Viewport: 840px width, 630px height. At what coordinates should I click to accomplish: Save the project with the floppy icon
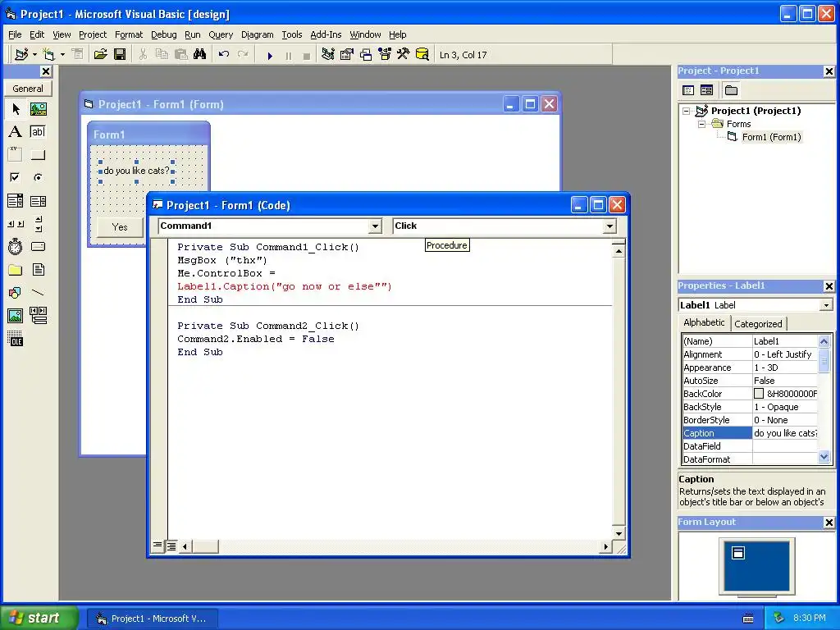coord(120,54)
